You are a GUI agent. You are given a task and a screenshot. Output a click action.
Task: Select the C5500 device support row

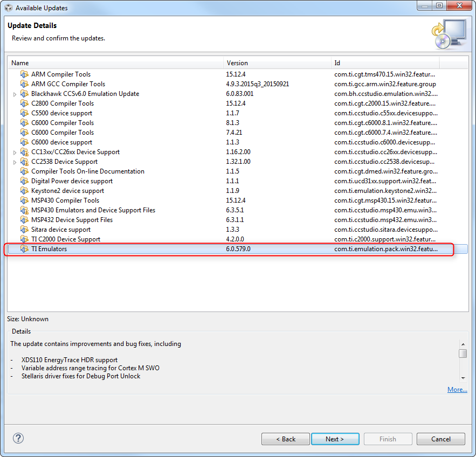238,113
